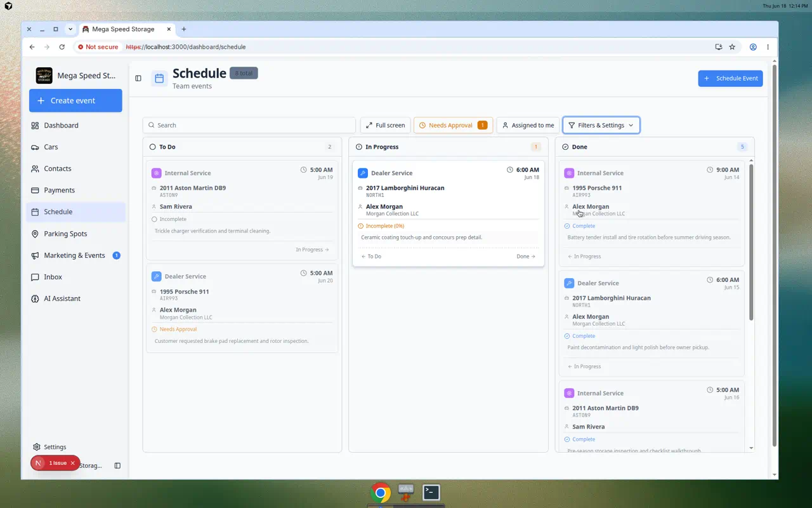Click Dealer Service icon on Done Huracan card
The height and width of the screenshot is (508, 812).
pos(569,283)
